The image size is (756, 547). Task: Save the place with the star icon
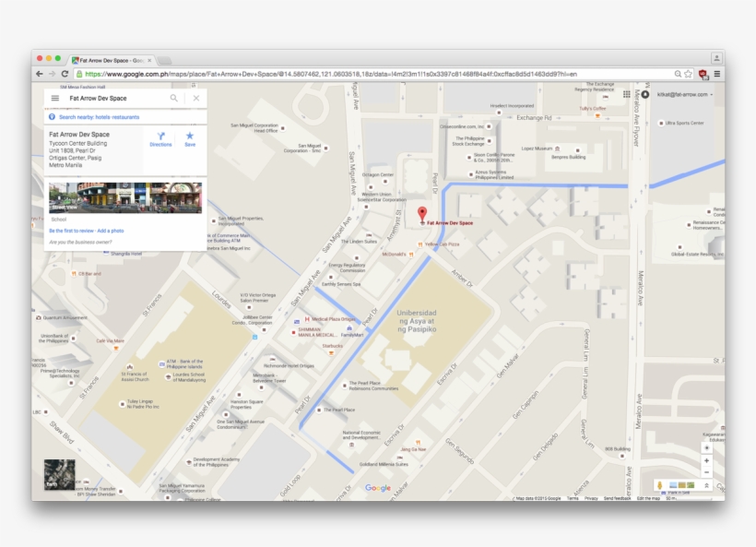190,138
